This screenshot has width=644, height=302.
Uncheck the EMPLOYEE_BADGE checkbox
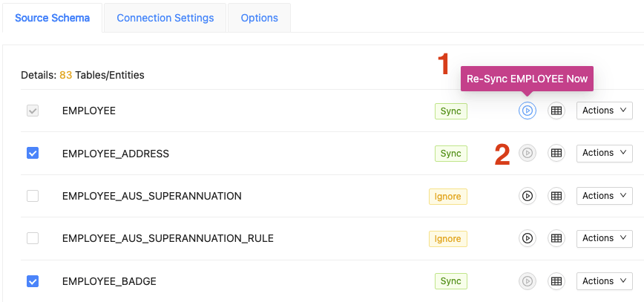tap(33, 281)
